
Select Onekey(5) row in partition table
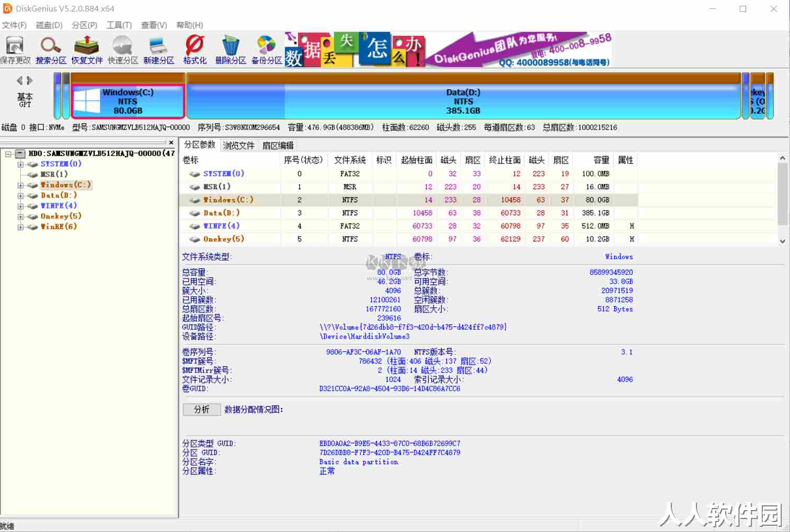[x=409, y=239]
